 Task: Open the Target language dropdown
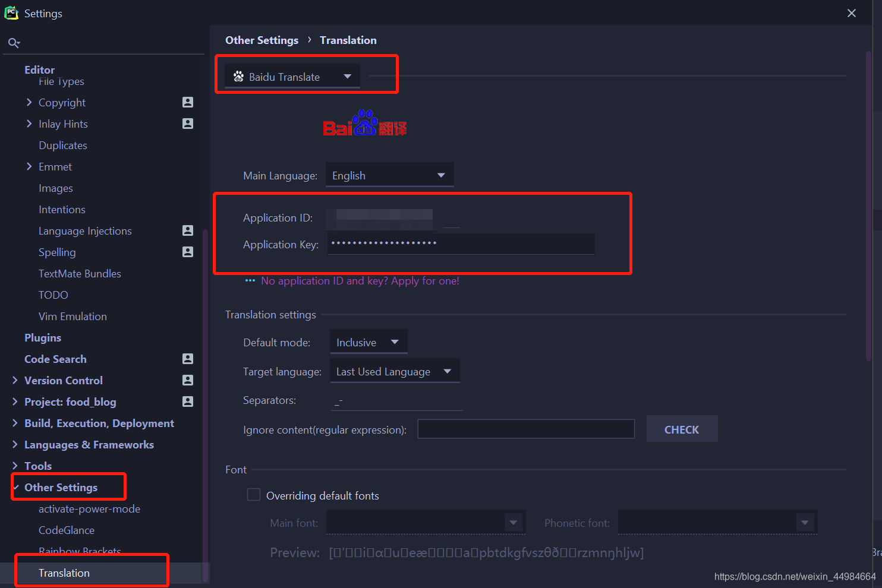pos(395,371)
